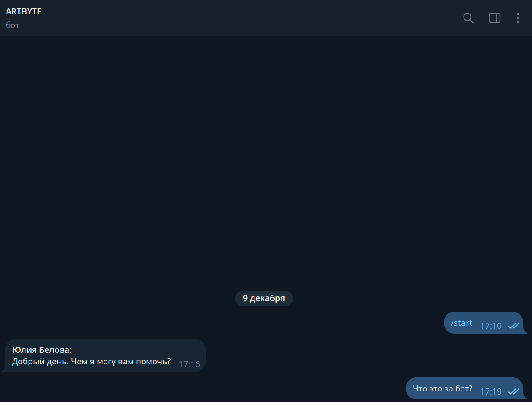The height and width of the screenshot is (402, 532).
Task: Click the read checkmarks on the 17:19 message
Action: point(514,391)
